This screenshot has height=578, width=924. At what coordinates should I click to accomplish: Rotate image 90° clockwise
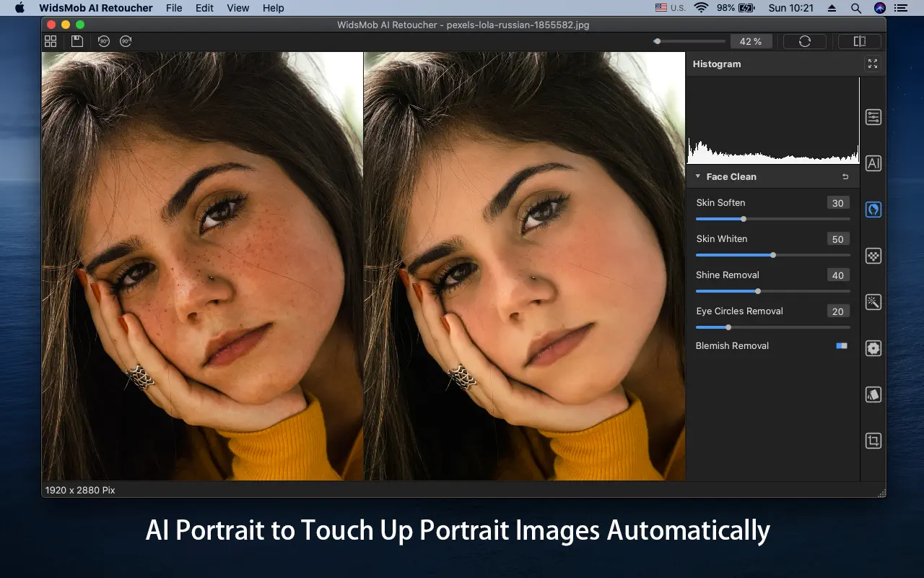click(x=126, y=41)
